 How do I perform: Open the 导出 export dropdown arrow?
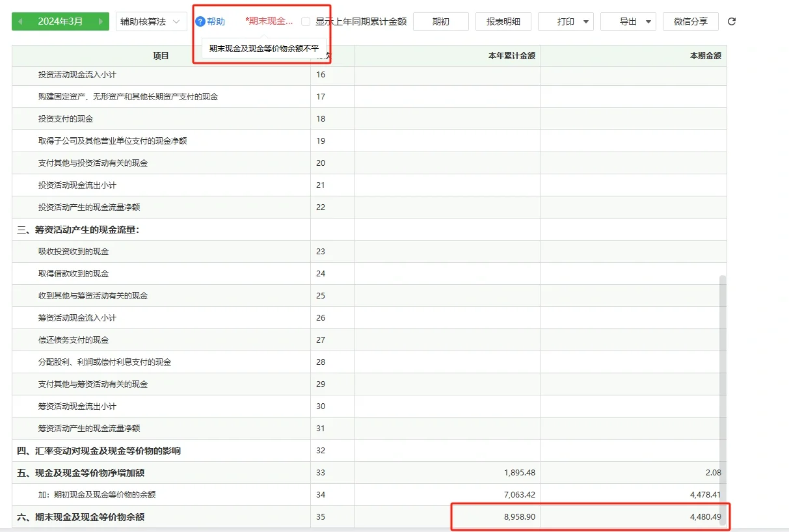(x=647, y=21)
